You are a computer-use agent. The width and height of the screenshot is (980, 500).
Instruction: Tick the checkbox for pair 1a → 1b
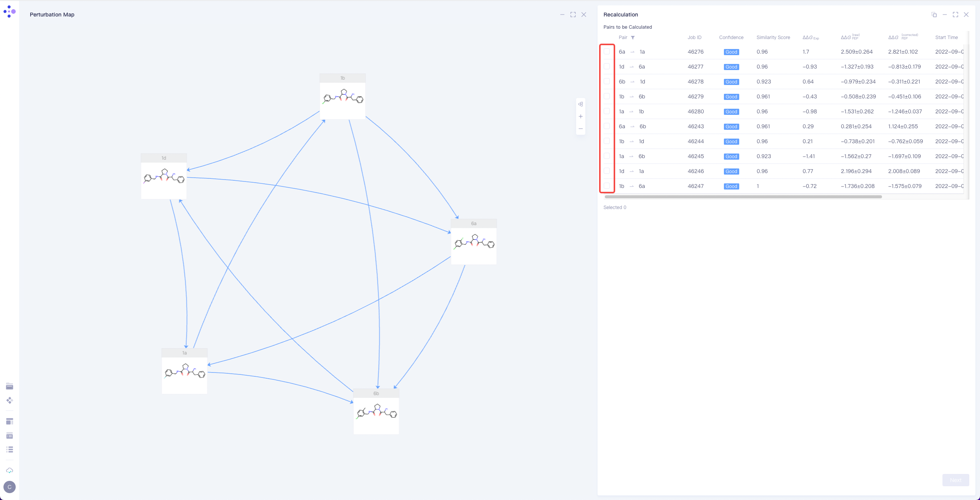coord(607,111)
